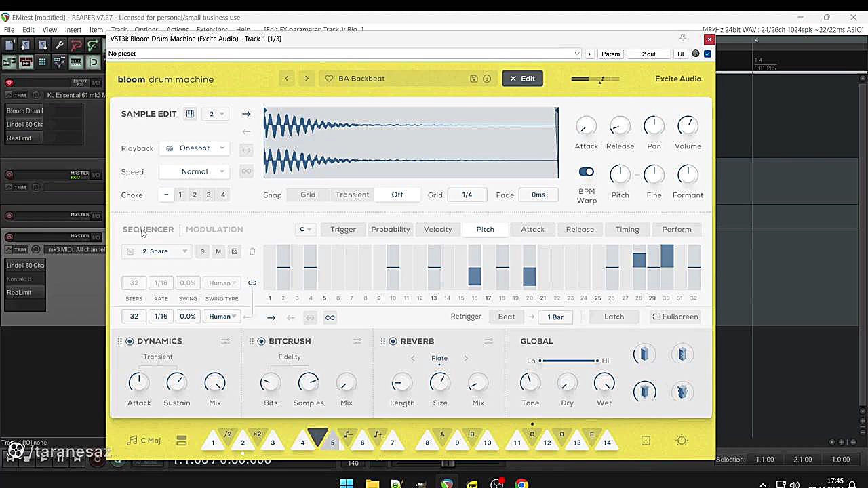The width and height of the screenshot is (868, 488).
Task: Open the Grid 1/4 value selector
Action: [x=467, y=195]
